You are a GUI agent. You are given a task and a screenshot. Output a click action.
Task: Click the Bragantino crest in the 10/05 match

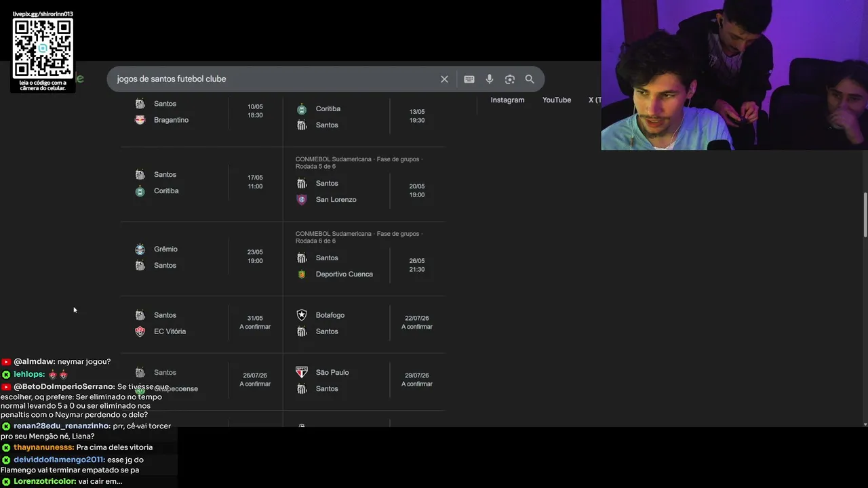[140, 120]
